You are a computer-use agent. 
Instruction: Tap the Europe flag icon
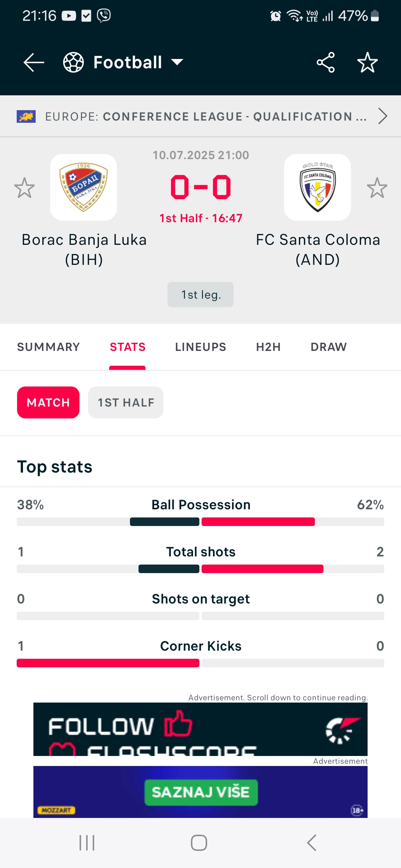(26, 116)
